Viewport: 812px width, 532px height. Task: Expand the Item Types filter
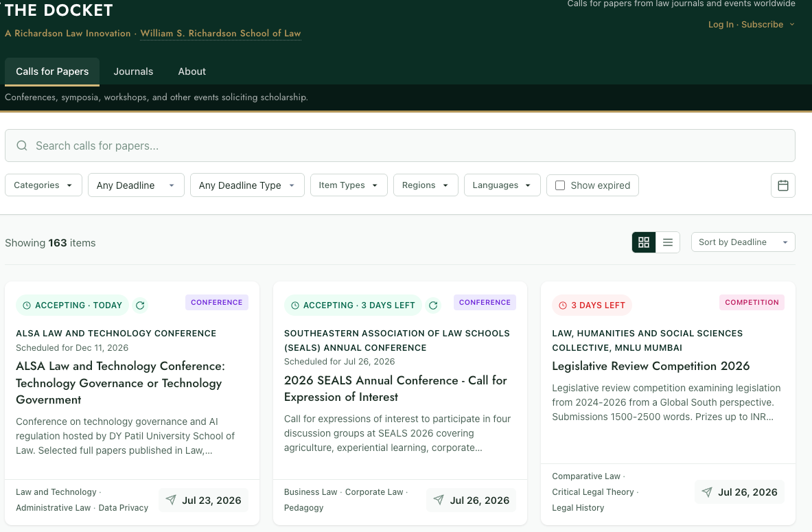(349, 185)
